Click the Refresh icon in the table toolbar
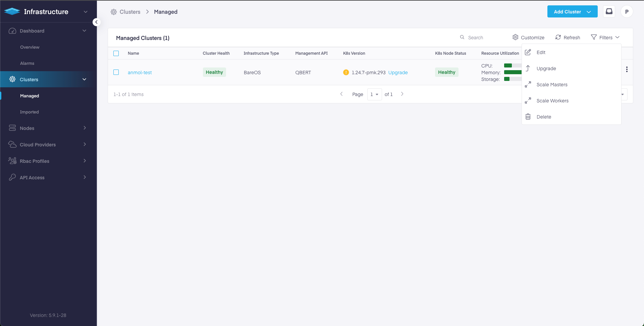 558,37
